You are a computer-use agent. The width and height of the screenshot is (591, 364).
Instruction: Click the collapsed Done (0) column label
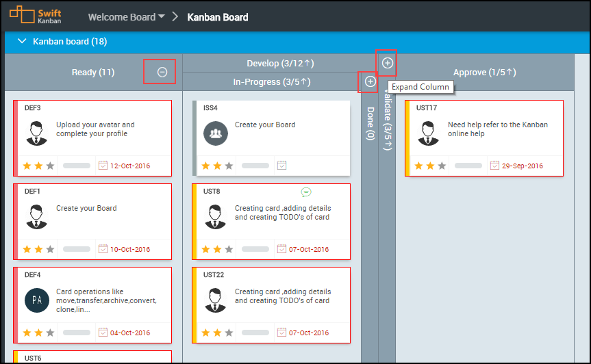coord(370,123)
